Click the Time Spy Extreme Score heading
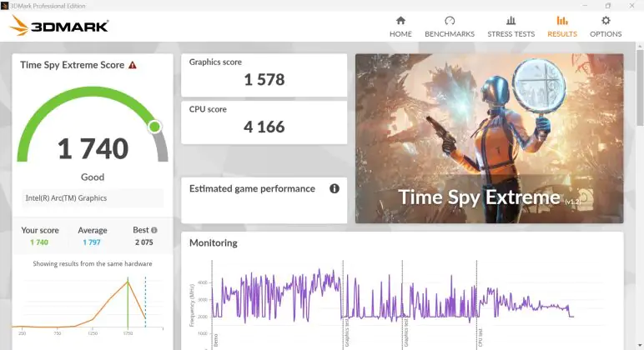 coord(73,65)
